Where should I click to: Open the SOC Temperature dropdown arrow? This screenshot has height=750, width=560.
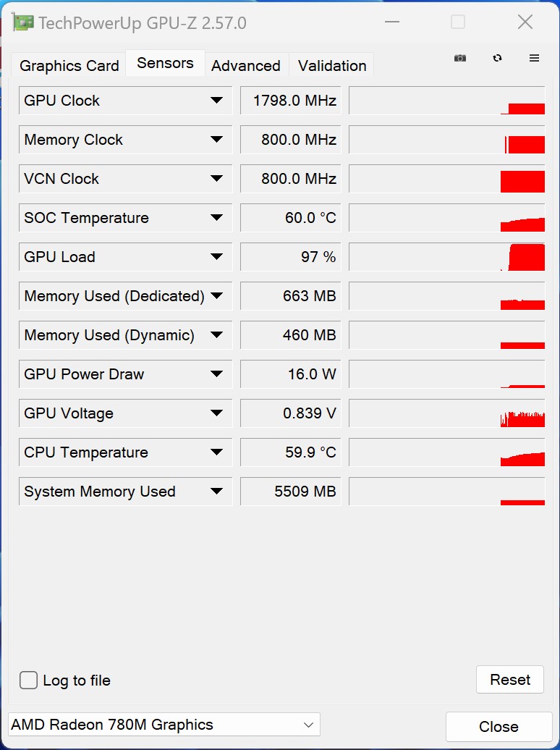(x=216, y=218)
